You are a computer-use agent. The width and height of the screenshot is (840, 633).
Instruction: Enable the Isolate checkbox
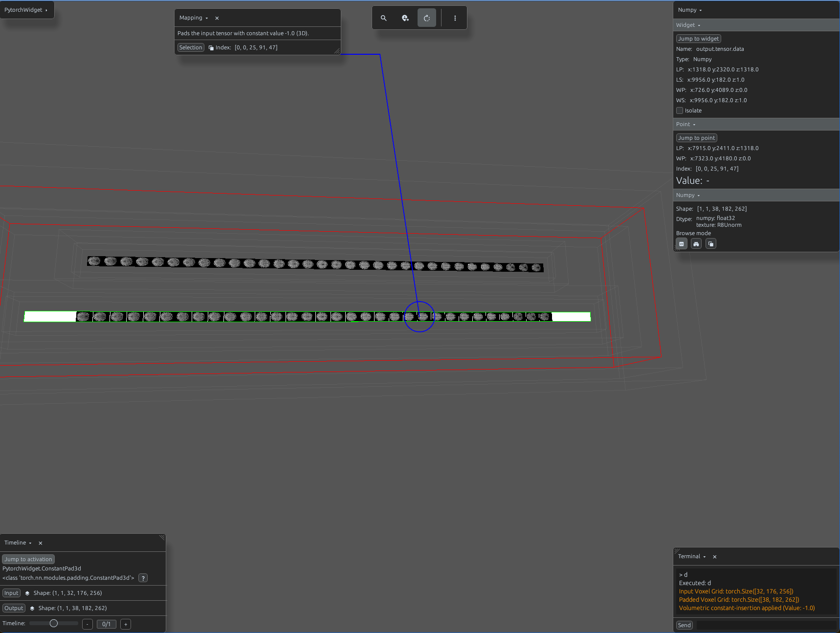click(x=680, y=110)
